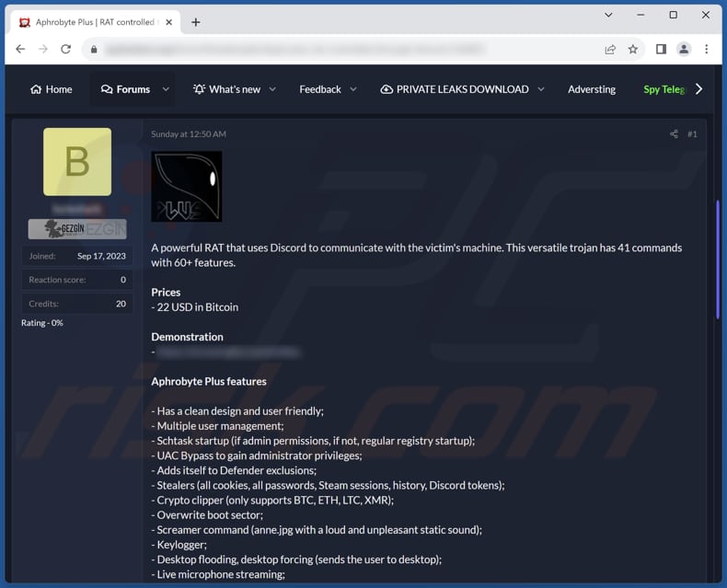Open PRIVATE LEAKS DOWNLOAD nav item
Viewport: 727px width, 588px height.
click(x=455, y=89)
